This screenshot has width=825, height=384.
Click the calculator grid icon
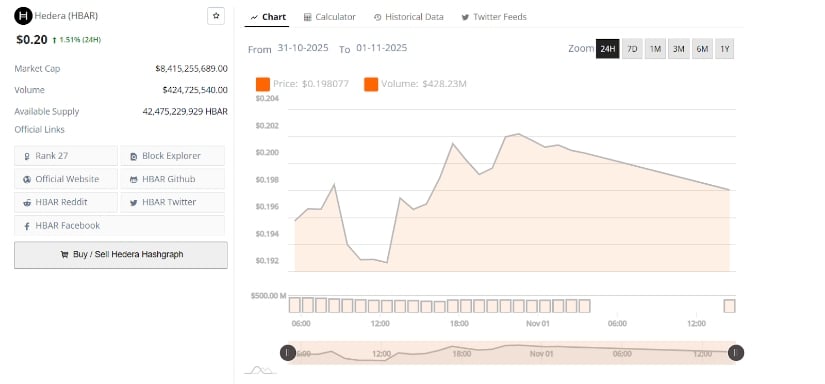pos(308,17)
